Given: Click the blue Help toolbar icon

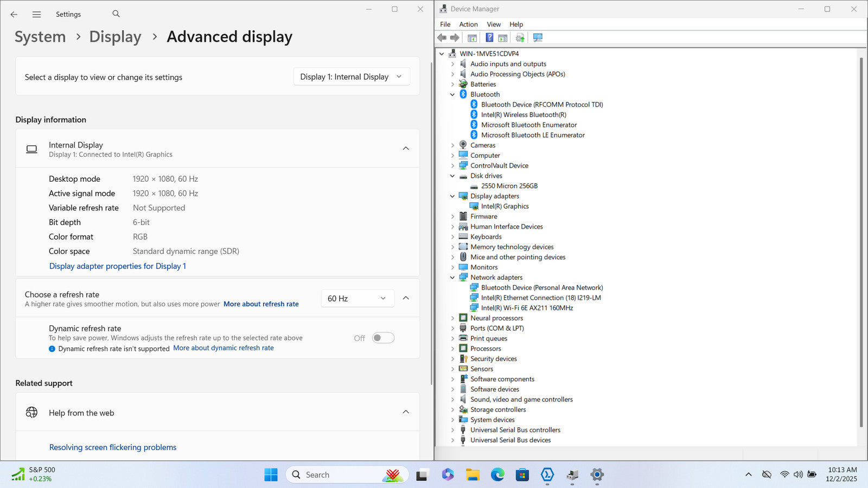Looking at the screenshot, I should click(x=489, y=37).
